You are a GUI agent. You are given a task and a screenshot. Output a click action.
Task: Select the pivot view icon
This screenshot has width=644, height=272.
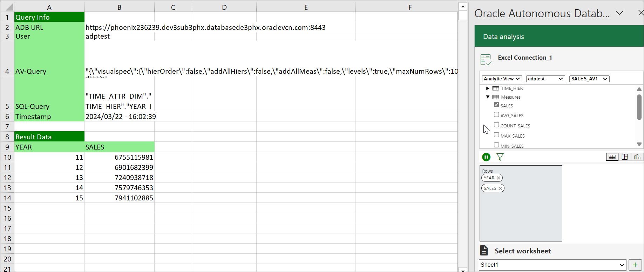[x=625, y=157]
